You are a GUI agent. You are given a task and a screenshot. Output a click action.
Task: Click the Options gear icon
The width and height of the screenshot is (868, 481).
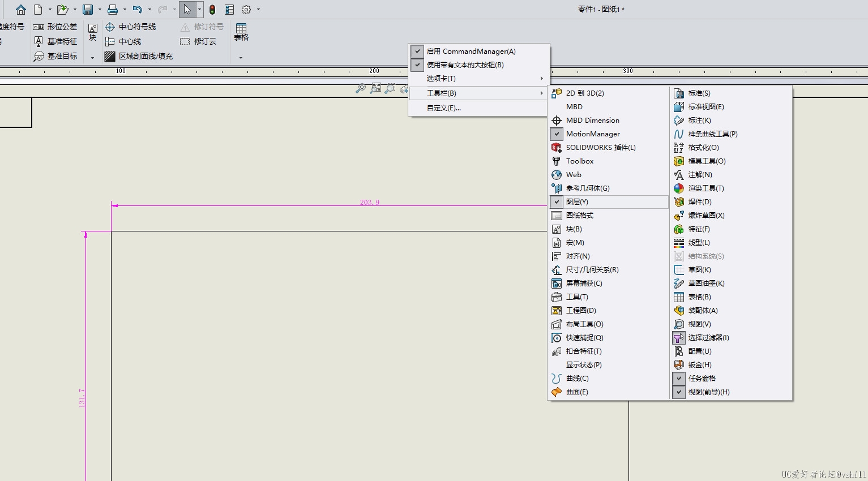(x=246, y=10)
